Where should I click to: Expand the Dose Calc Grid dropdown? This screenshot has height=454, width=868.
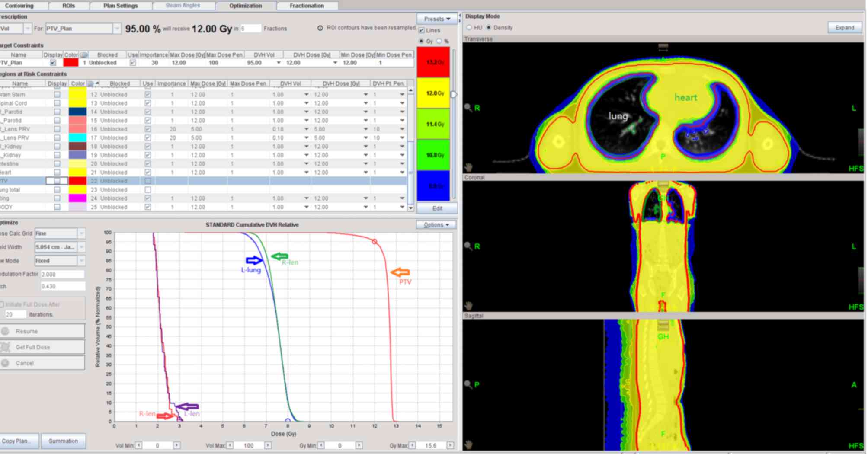[81, 233]
